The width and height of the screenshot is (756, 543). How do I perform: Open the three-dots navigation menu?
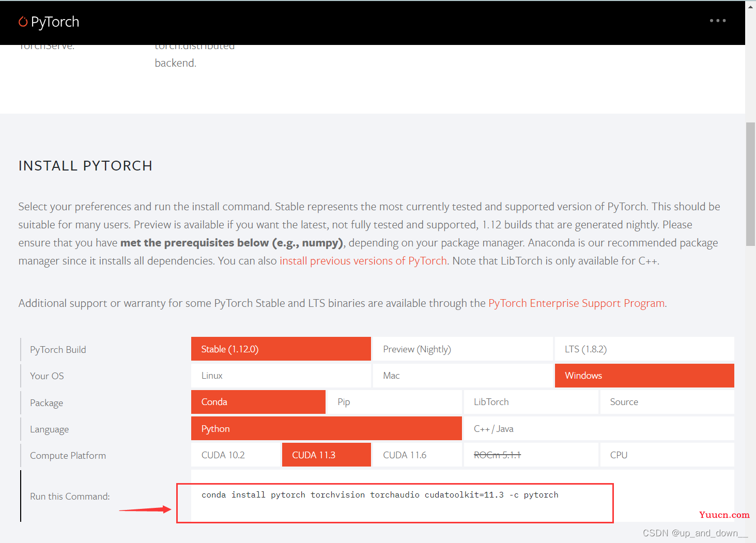pyautogui.click(x=718, y=21)
